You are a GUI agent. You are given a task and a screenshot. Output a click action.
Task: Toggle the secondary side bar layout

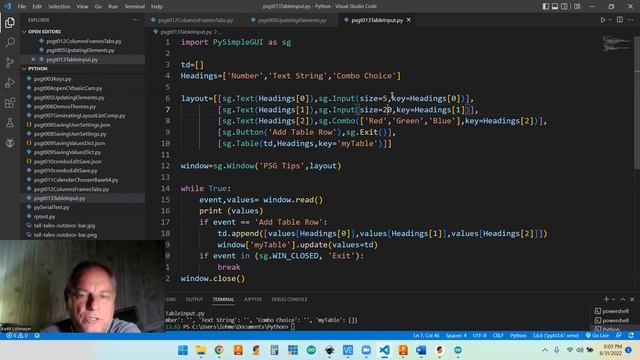coord(564,7)
